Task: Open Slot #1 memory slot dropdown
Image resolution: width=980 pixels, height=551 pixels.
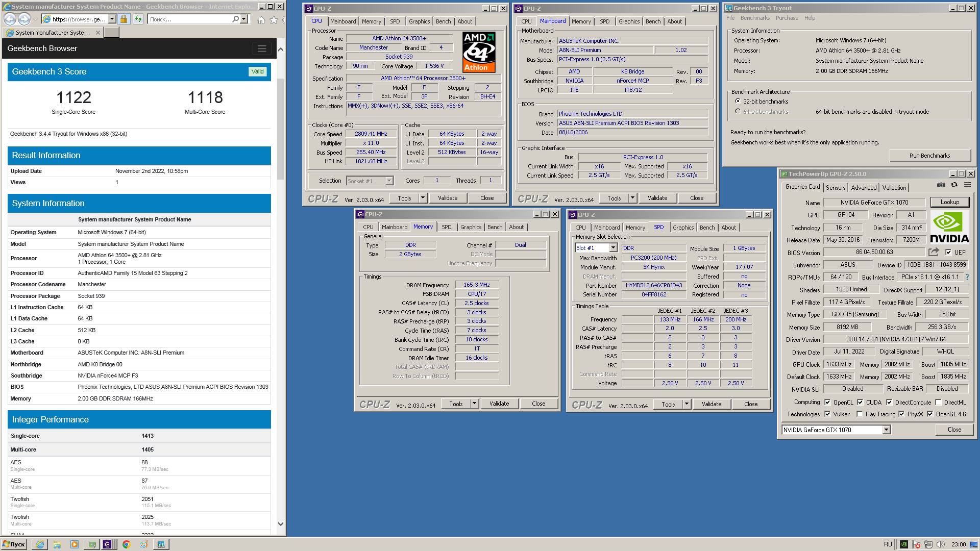Action: point(613,248)
